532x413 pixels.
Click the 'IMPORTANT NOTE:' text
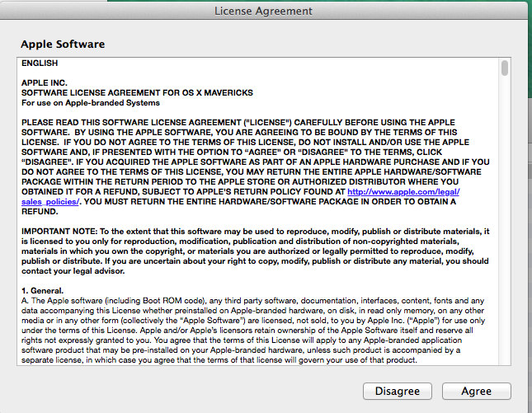(x=59, y=232)
